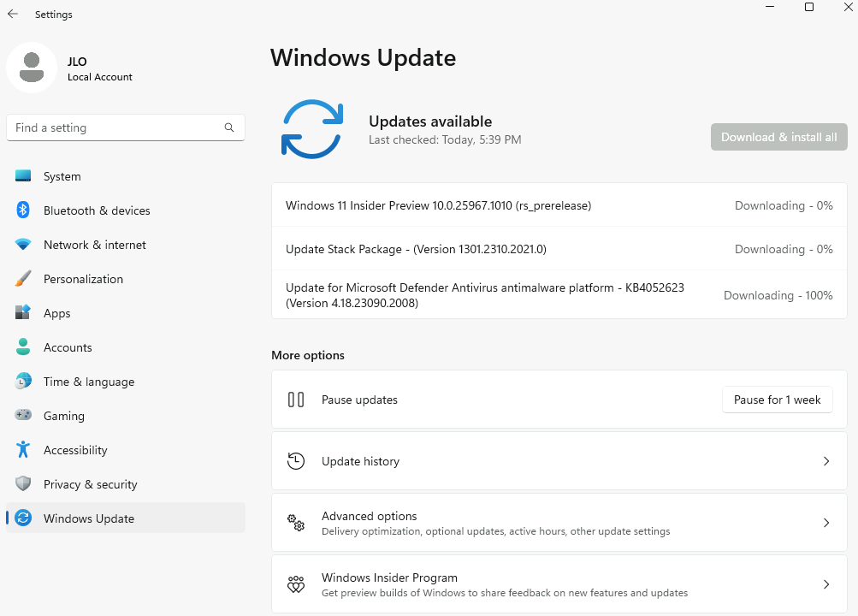The width and height of the screenshot is (858, 616).
Task: Click 'Last checked: Today, 5:39 PM' text
Action: coord(445,140)
